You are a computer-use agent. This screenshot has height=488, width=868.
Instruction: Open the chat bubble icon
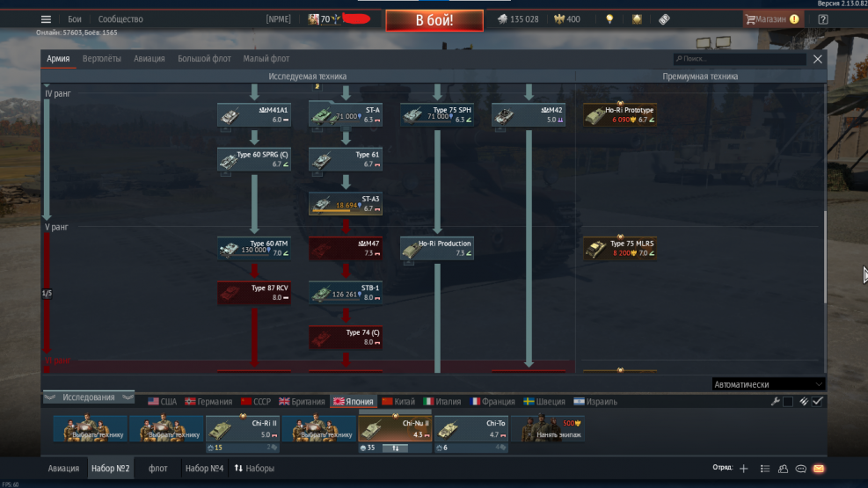pyautogui.click(x=800, y=469)
